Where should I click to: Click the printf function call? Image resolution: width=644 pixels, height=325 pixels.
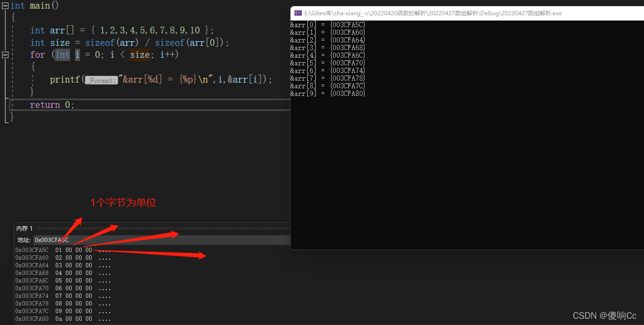(x=161, y=80)
